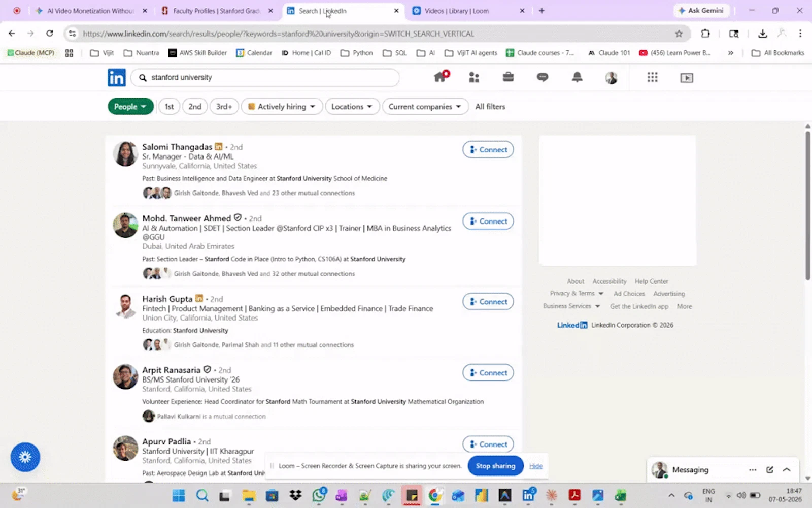This screenshot has height=508, width=812.
Task: Open the profile avatar Me menu
Action: [611, 78]
